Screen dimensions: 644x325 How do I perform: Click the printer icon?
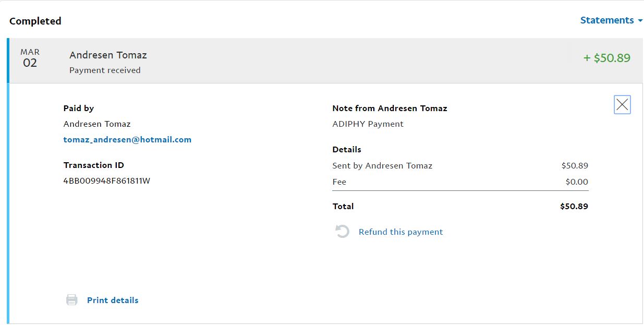[72, 300]
